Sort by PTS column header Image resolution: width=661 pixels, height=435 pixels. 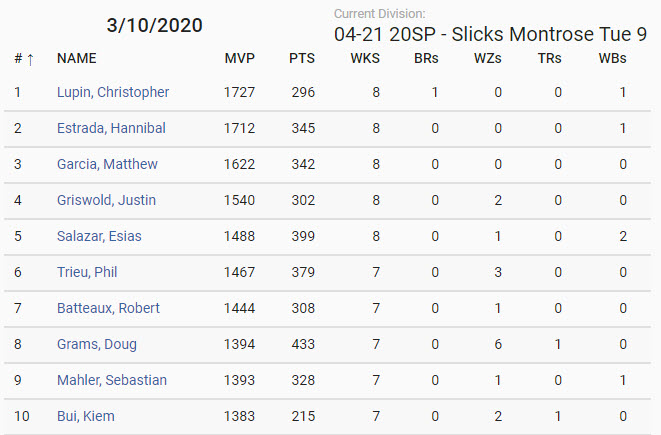pyautogui.click(x=302, y=58)
